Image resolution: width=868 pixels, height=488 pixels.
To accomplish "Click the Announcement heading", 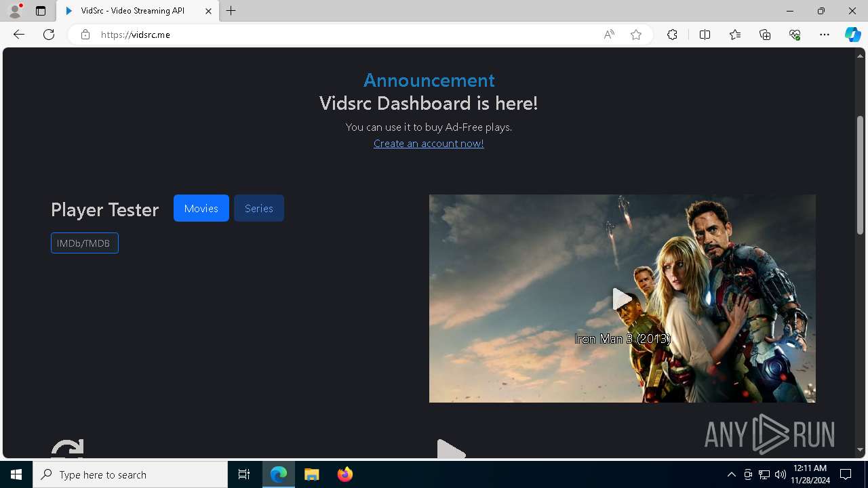I will point(429,80).
